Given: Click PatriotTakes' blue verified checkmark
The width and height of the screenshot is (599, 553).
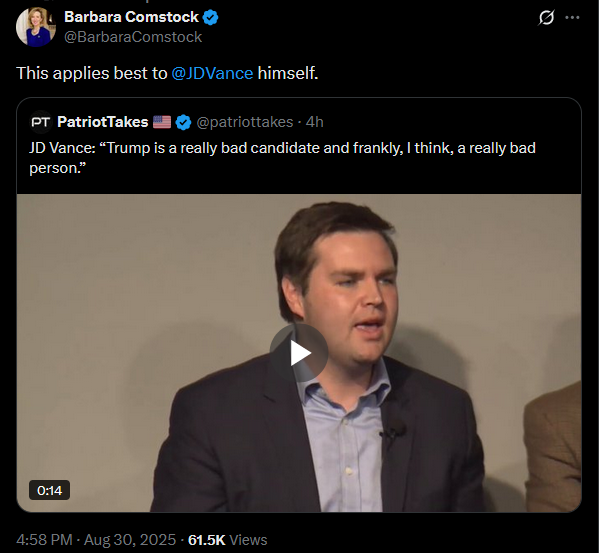Looking at the screenshot, I should pyautogui.click(x=183, y=122).
